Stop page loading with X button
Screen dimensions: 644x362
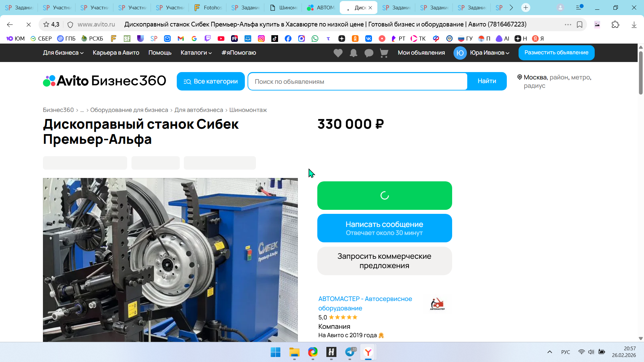click(29, 24)
